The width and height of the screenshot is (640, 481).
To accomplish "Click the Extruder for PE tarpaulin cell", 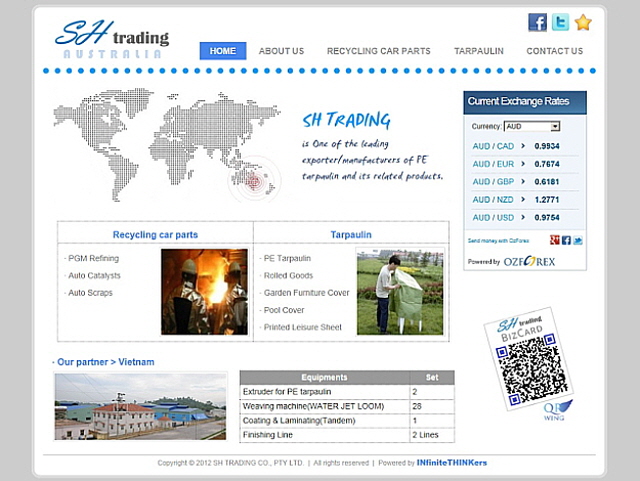I will pyautogui.click(x=325, y=392).
